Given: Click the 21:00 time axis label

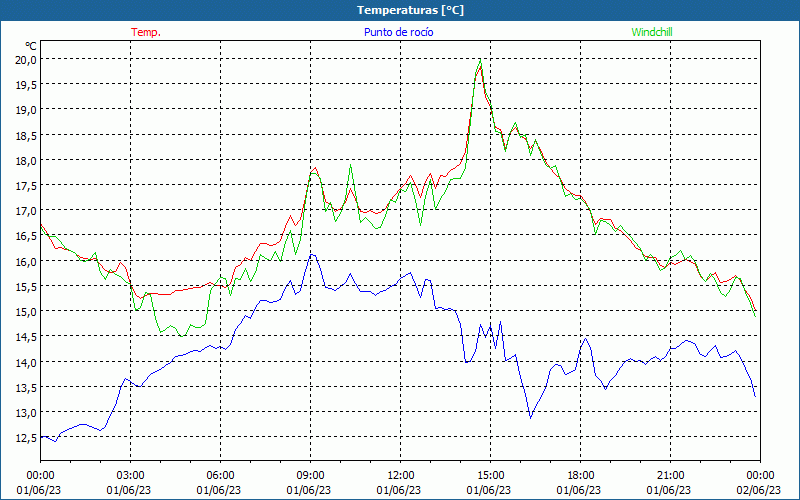Looking at the screenshot, I should point(670,476).
